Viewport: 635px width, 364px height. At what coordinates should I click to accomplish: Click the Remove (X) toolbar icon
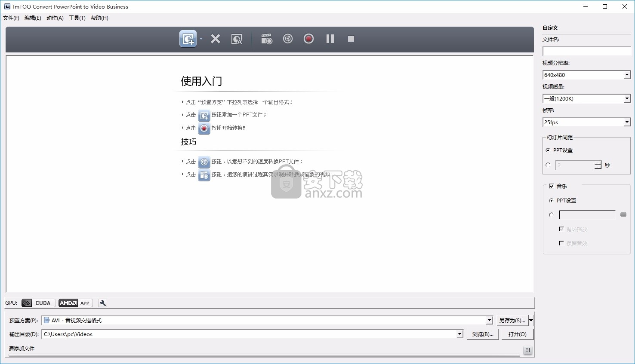point(216,39)
